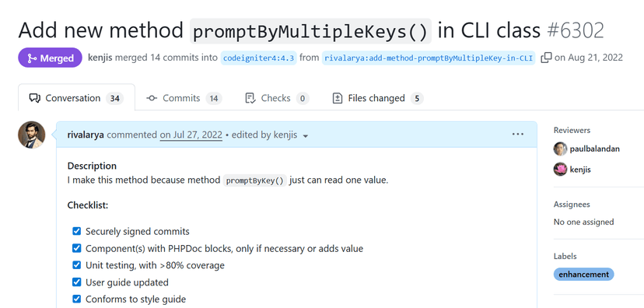The height and width of the screenshot is (308, 644).
Task: Click the enhancement label
Action: (583, 275)
